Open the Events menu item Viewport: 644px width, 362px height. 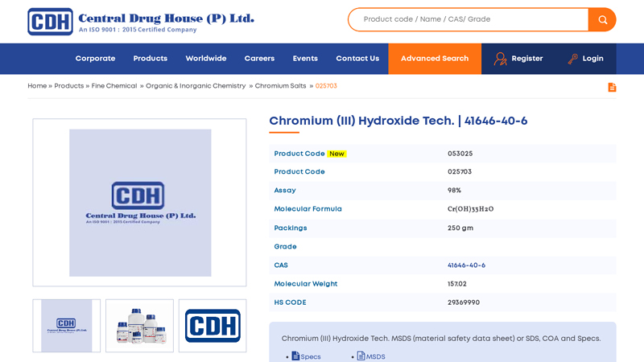tap(305, 58)
